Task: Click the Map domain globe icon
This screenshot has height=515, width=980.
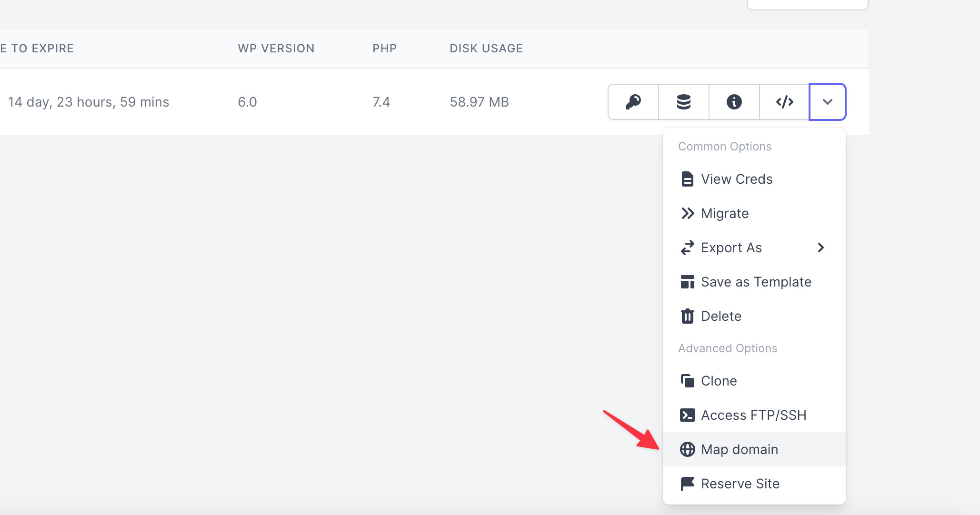Action: (688, 449)
